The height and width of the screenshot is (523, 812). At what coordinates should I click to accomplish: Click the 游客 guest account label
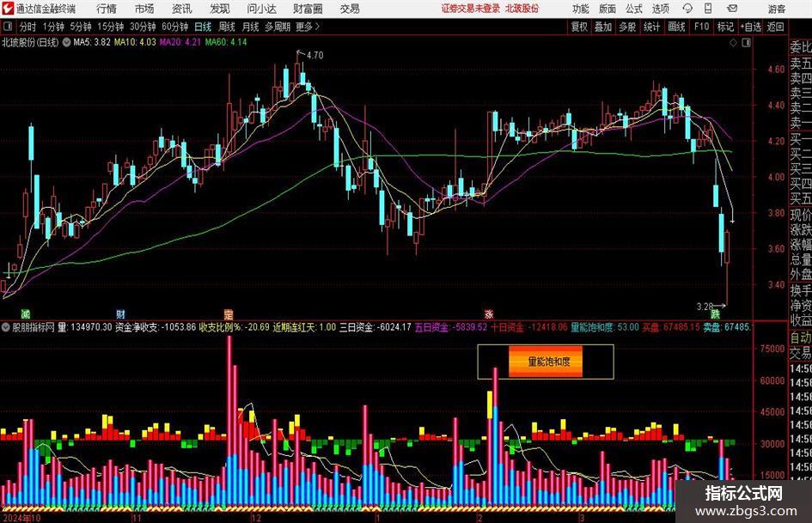click(776, 9)
